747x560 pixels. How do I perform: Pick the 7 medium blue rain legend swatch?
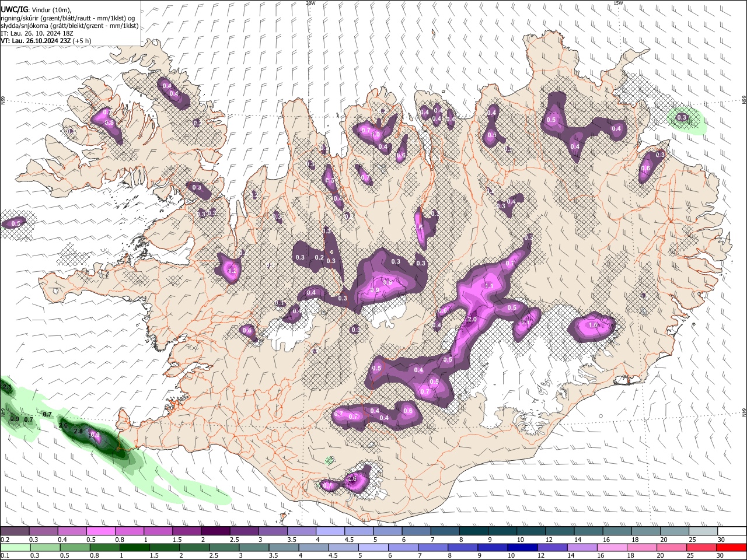point(432,547)
